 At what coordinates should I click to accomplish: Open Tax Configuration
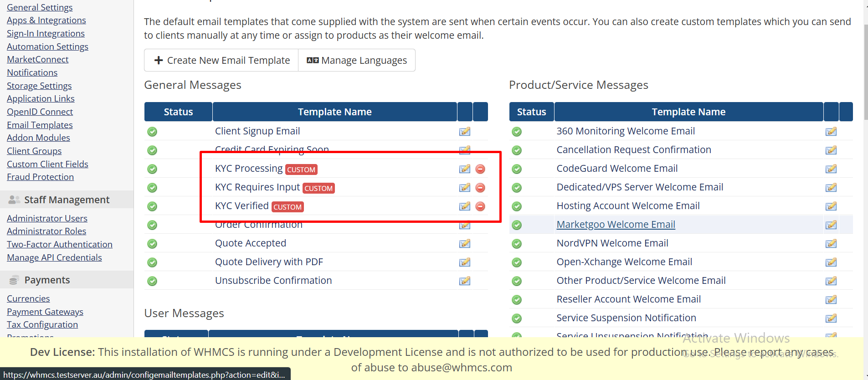(42, 325)
